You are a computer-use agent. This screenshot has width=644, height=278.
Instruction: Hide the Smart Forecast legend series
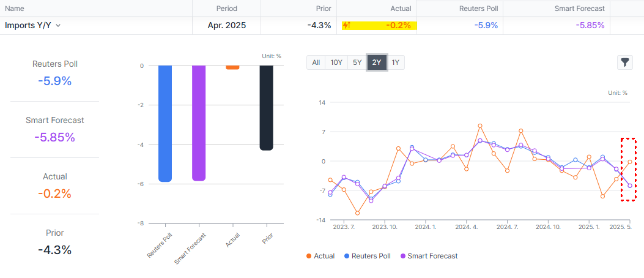428,256
